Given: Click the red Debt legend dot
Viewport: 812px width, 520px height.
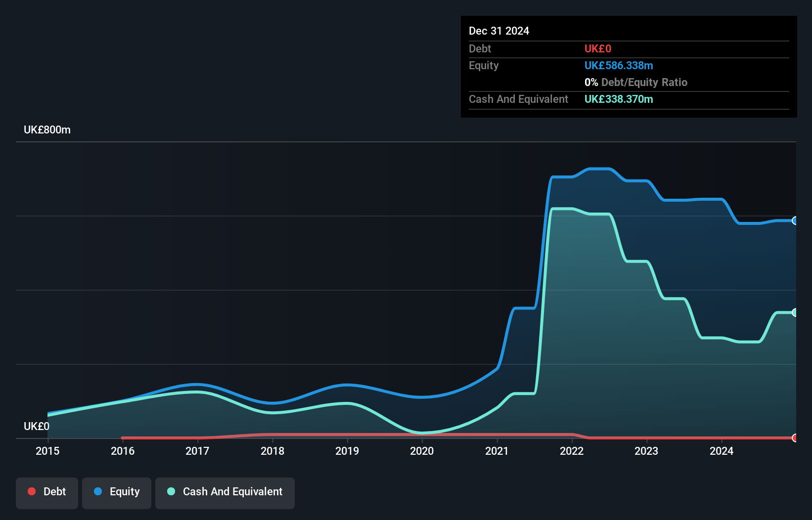Looking at the screenshot, I should tap(31, 492).
